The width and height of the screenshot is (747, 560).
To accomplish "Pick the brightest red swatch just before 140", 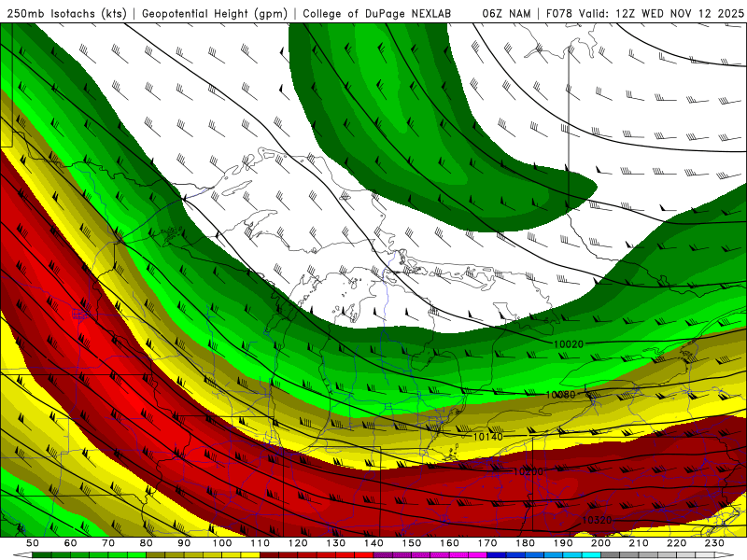I will point(364,555).
